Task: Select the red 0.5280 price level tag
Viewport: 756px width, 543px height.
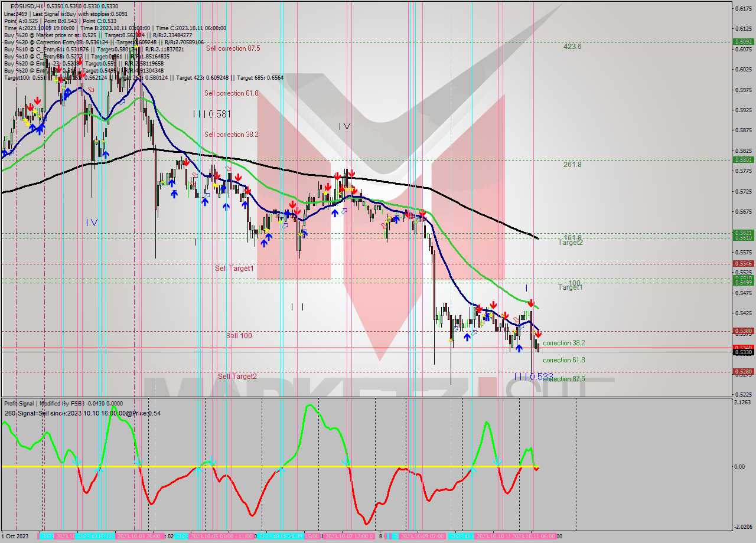Action: (742, 372)
